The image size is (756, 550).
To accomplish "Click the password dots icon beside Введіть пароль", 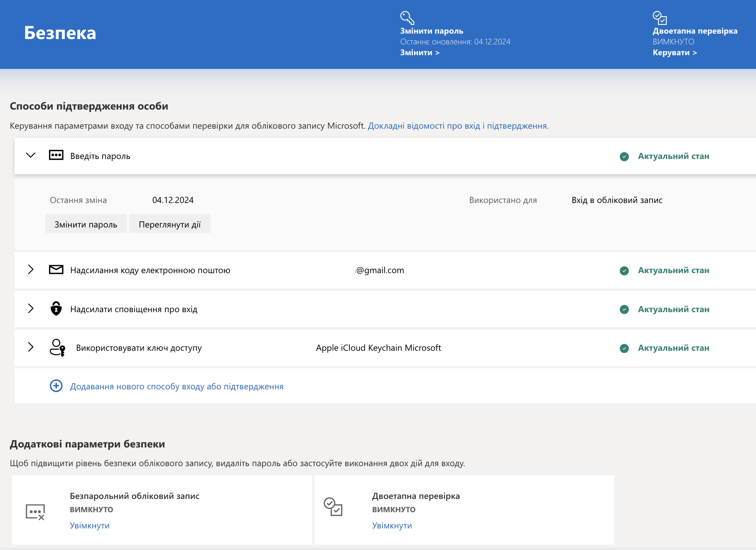I will click(56, 155).
